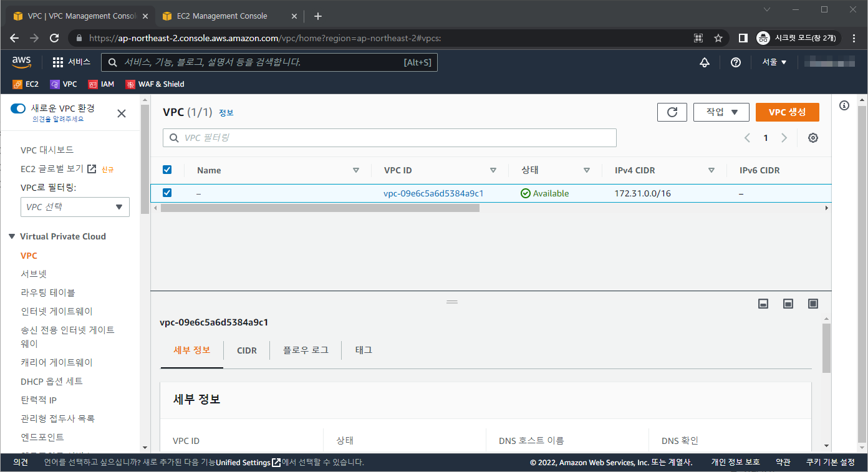Sort by IPv4 CIDR column arrow
This screenshot has height=472, width=868.
point(711,170)
